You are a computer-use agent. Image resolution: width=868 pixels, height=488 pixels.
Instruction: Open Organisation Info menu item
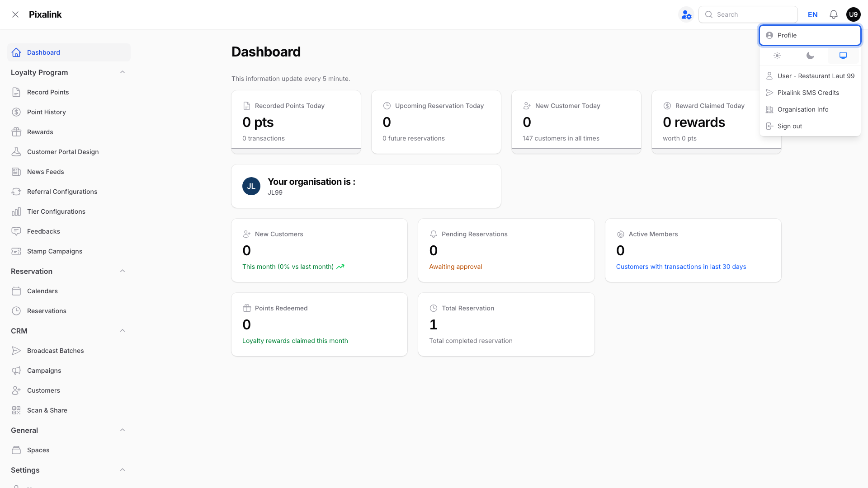(x=810, y=109)
